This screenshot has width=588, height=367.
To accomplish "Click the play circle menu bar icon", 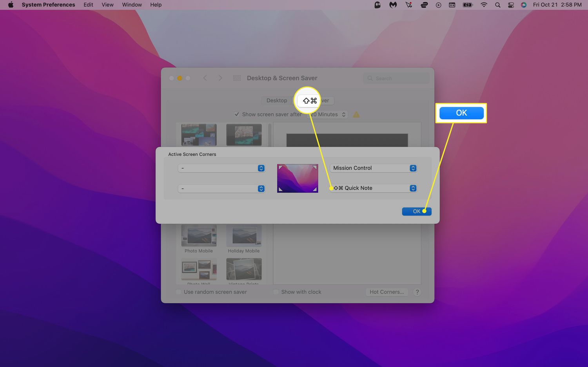I will click(x=438, y=5).
